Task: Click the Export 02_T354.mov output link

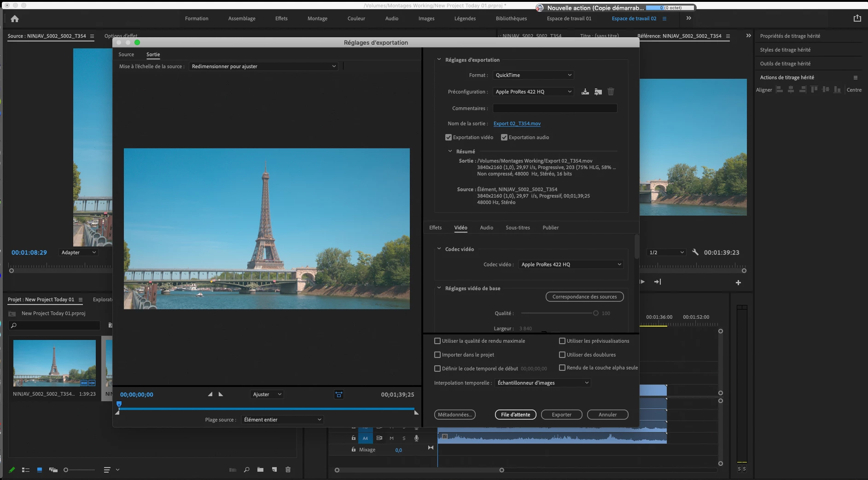Action: tap(517, 123)
